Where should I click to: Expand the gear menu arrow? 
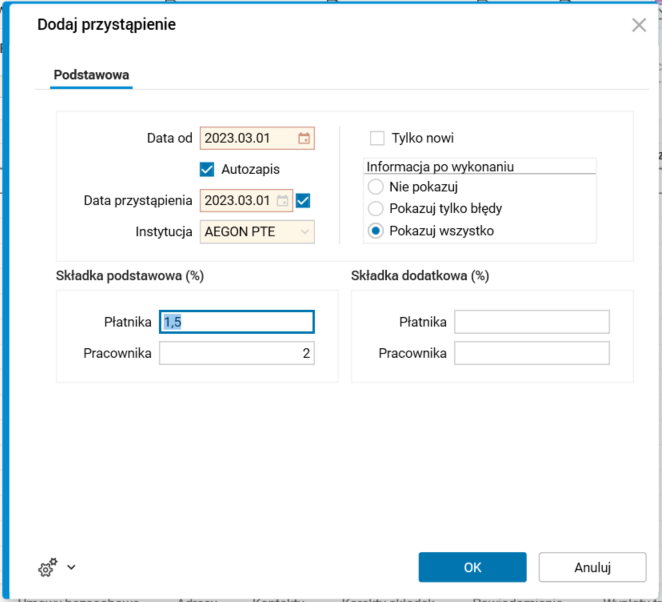pos(71,568)
